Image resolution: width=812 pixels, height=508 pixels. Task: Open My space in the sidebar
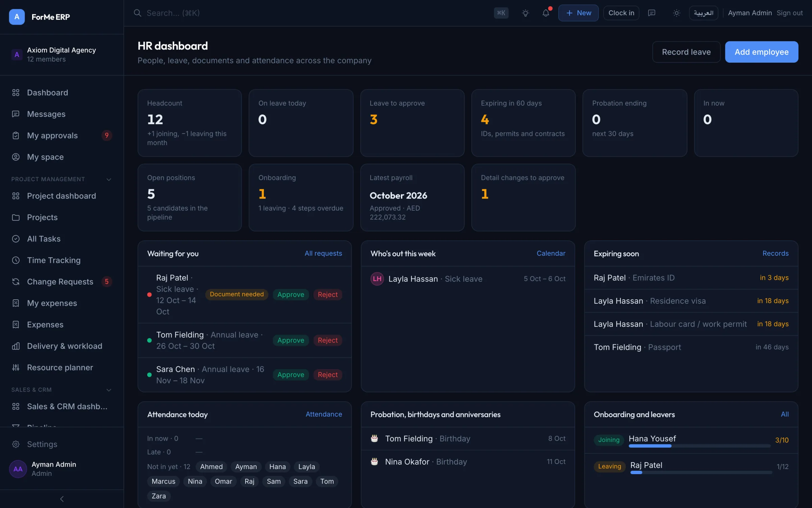[62, 157]
